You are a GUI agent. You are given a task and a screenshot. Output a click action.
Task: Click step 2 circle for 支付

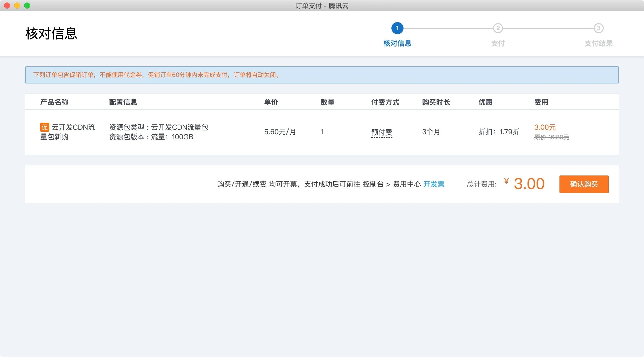pos(498,28)
